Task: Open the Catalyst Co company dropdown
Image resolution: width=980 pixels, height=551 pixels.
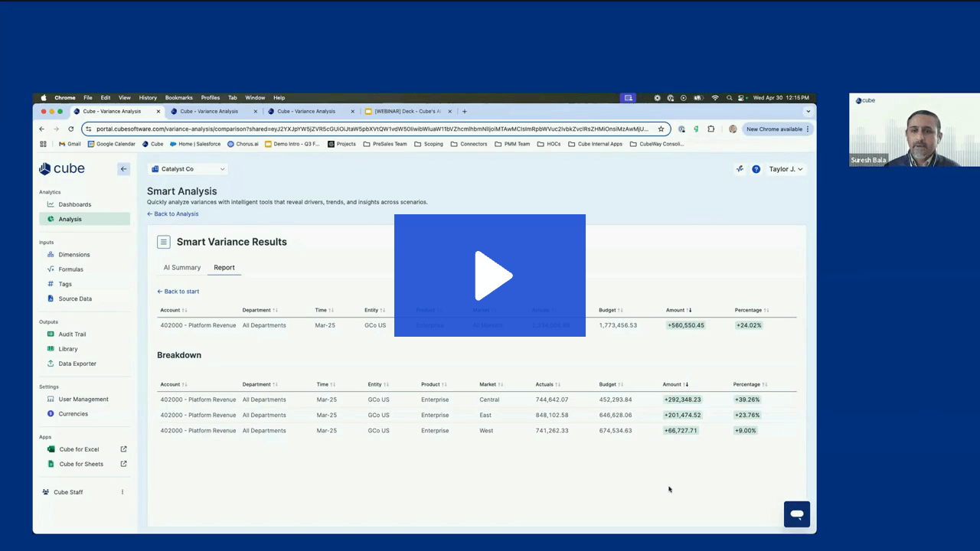Action: (x=188, y=169)
